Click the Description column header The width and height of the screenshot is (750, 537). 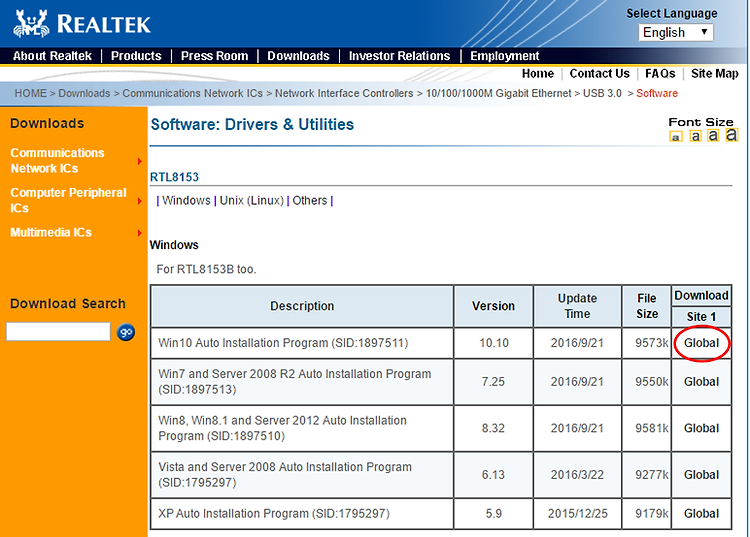pyautogui.click(x=302, y=306)
